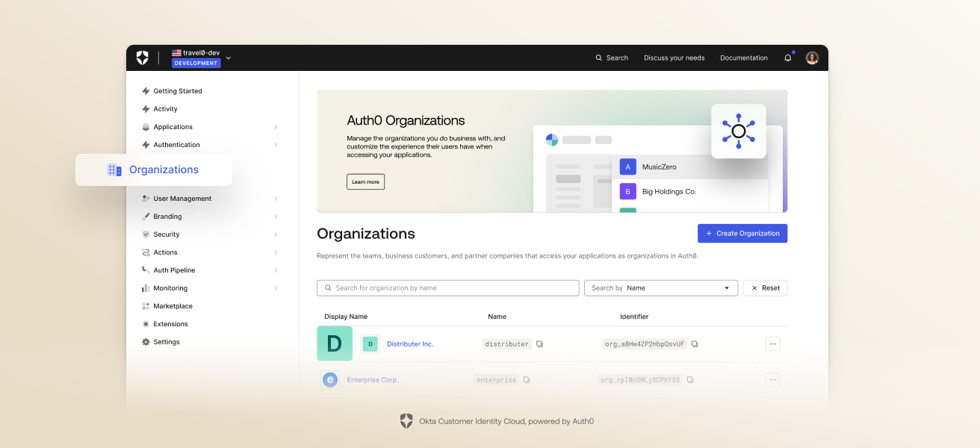The width and height of the screenshot is (980, 448).
Task: Focus the search organization by name field
Action: click(448, 288)
